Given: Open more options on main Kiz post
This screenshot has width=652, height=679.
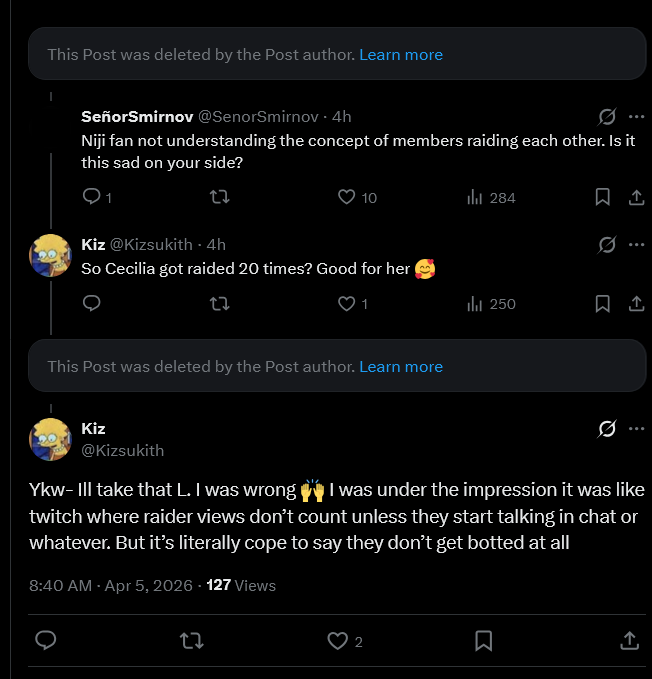Looking at the screenshot, I should [636, 429].
